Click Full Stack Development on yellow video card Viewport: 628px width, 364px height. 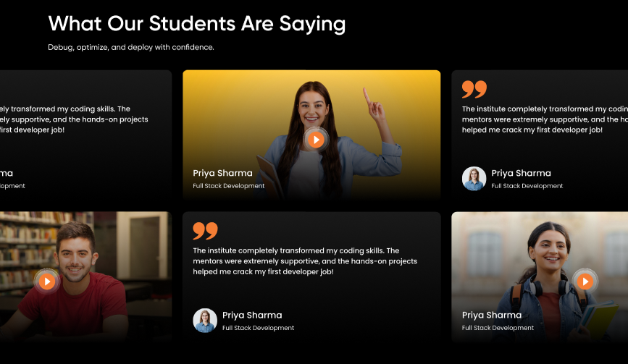click(x=228, y=186)
